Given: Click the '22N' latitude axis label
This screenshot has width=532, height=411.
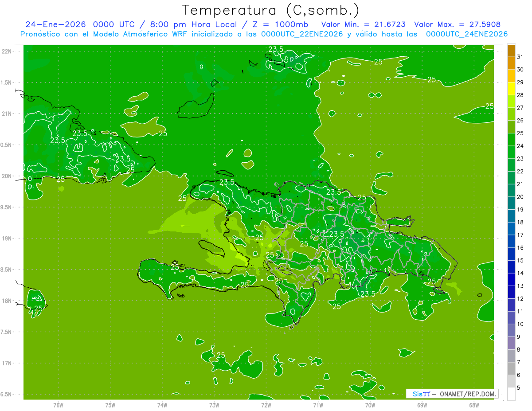Looking at the screenshot, I should tap(8, 51).
